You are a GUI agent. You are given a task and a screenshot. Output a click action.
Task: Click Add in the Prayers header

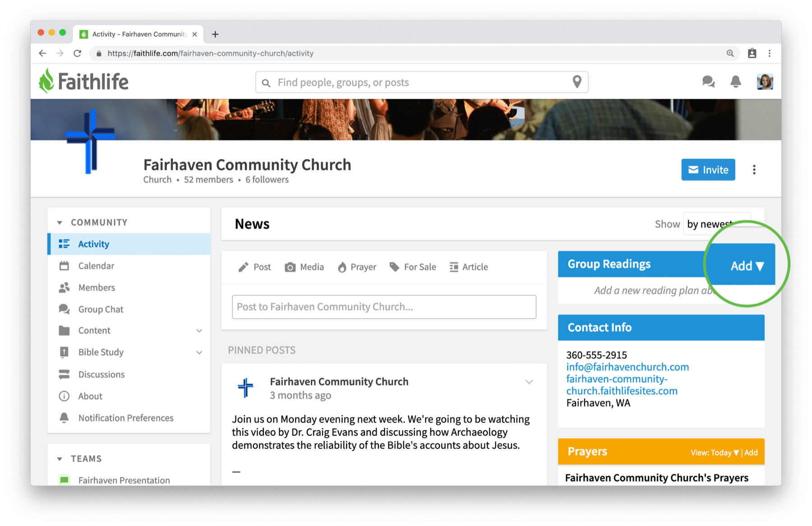[x=751, y=452]
